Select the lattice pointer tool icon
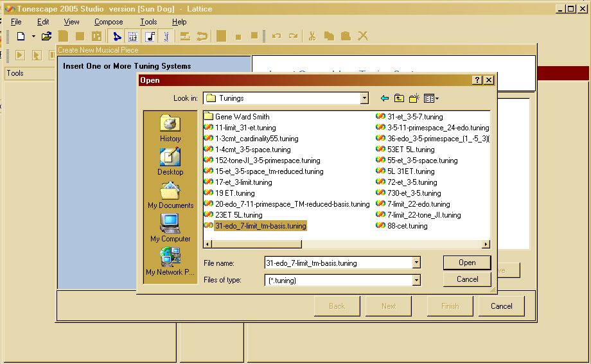The height and width of the screenshot is (364, 591). click(117, 36)
